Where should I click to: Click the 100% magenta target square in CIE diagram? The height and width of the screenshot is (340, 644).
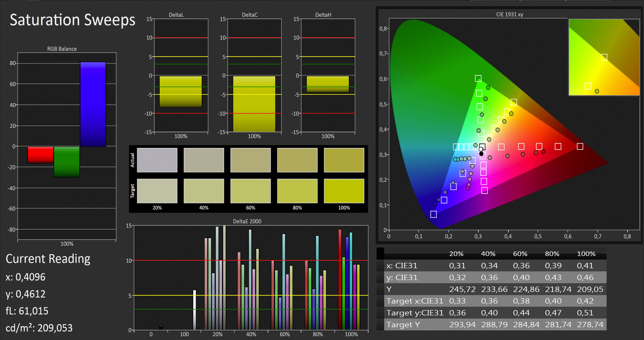click(x=484, y=190)
